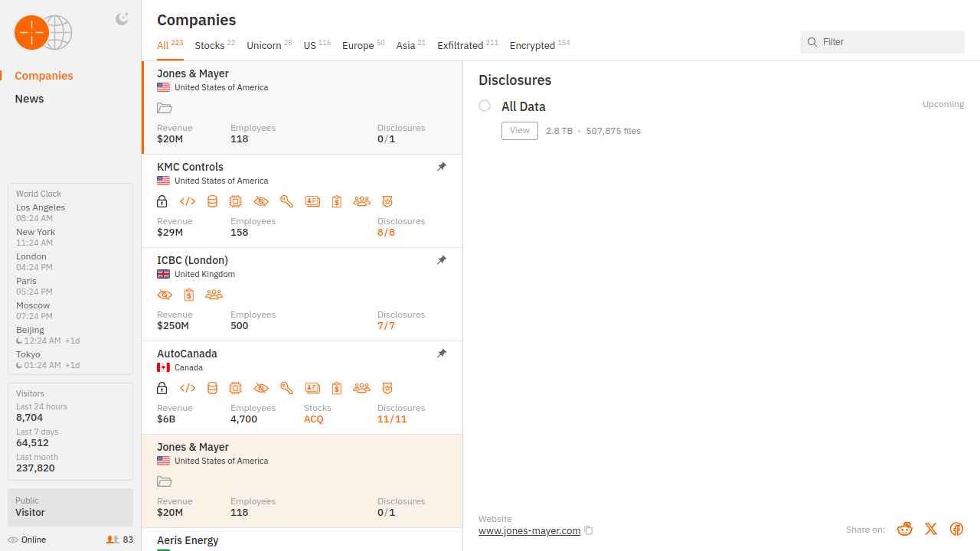The width and height of the screenshot is (980, 551).
Task: Open the Aeris Energy company entry
Action: 188,540
